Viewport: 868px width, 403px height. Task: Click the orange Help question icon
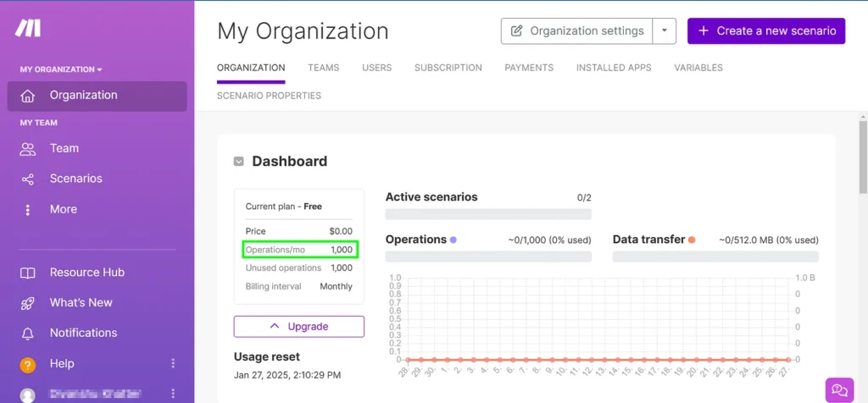point(27,364)
